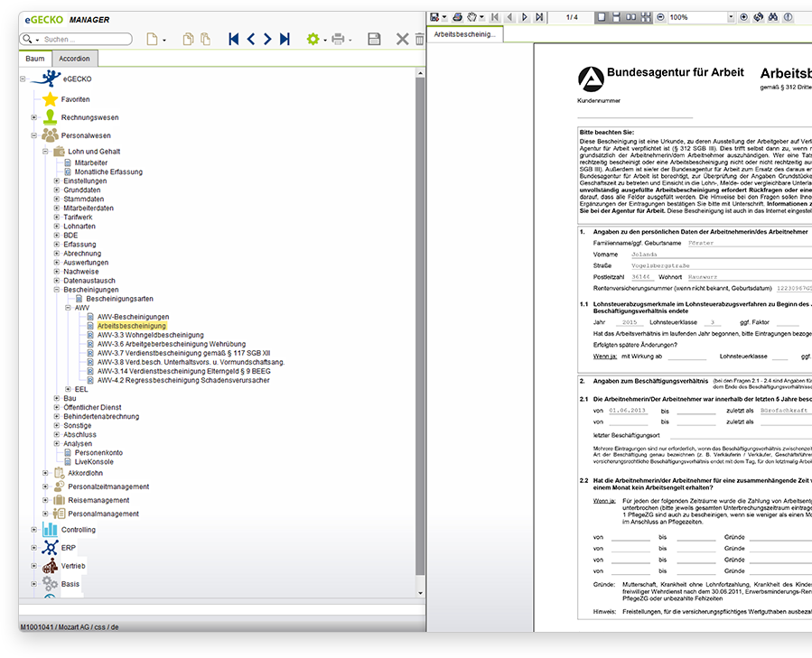Collapse the Bescheinigungen node
The height and width of the screenshot is (658, 812).
pos(56,290)
